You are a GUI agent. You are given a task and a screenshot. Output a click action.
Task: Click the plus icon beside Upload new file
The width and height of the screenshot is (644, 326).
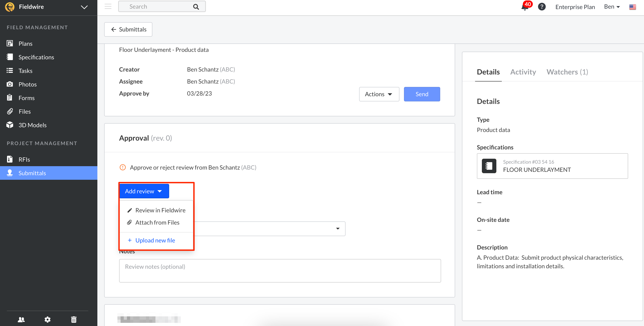(130, 240)
